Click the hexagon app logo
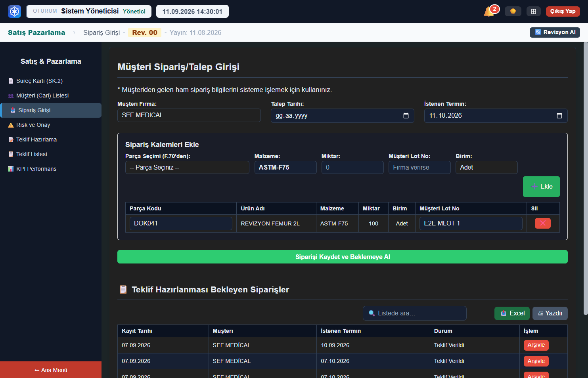 [x=15, y=11]
